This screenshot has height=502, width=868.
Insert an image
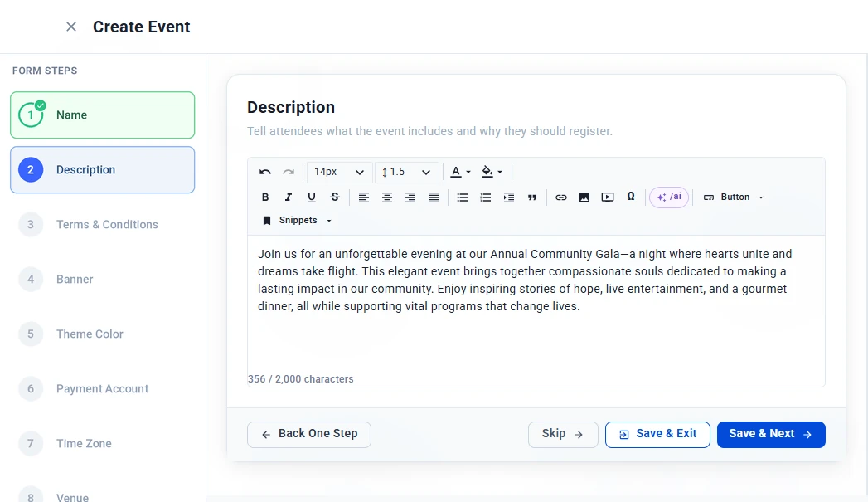[x=584, y=197]
